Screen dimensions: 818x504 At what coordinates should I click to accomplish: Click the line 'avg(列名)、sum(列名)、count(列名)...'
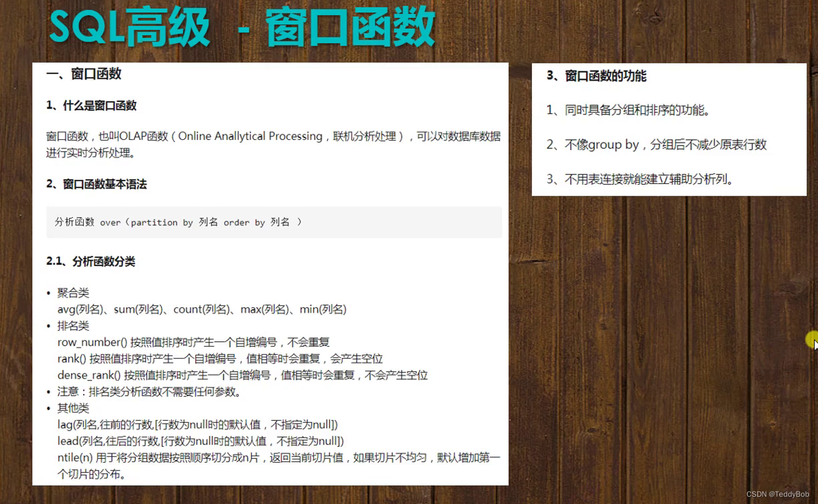pos(202,309)
